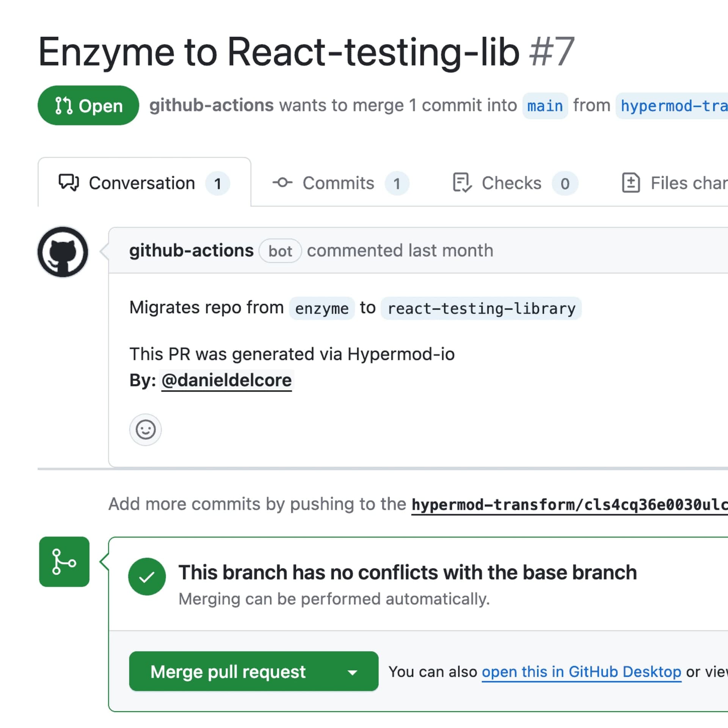Click the github-actions comment author name
Image resolution: width=728 pixels, height=728 pixels.
coord(191,251)
